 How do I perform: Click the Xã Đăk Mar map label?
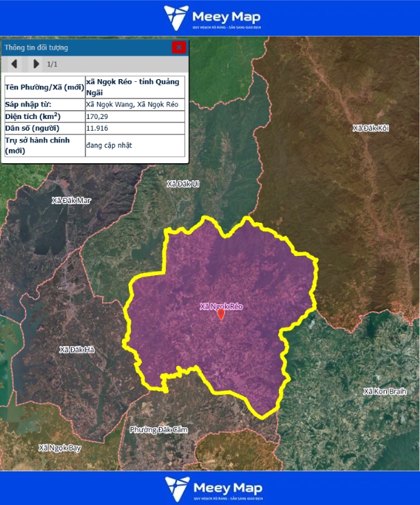click(x=71, y=201)
